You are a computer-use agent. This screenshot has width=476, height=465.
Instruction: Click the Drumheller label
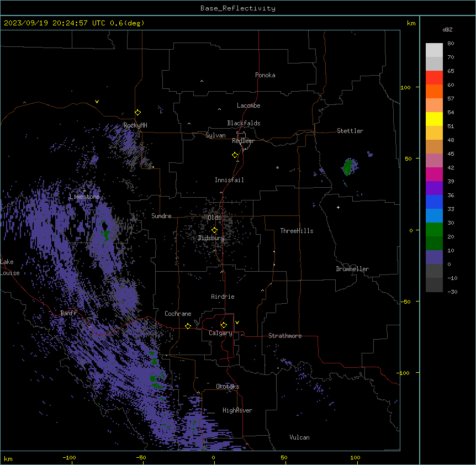(x=352, y=269)
